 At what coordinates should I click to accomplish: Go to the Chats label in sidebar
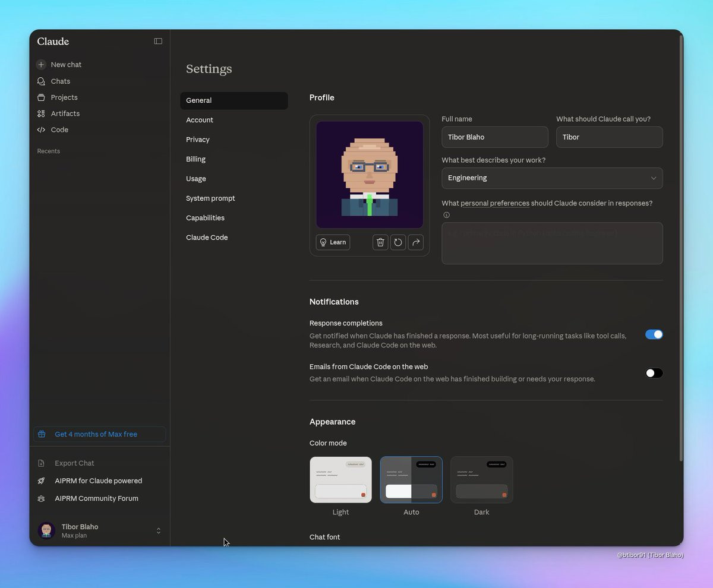pos(61,81)
